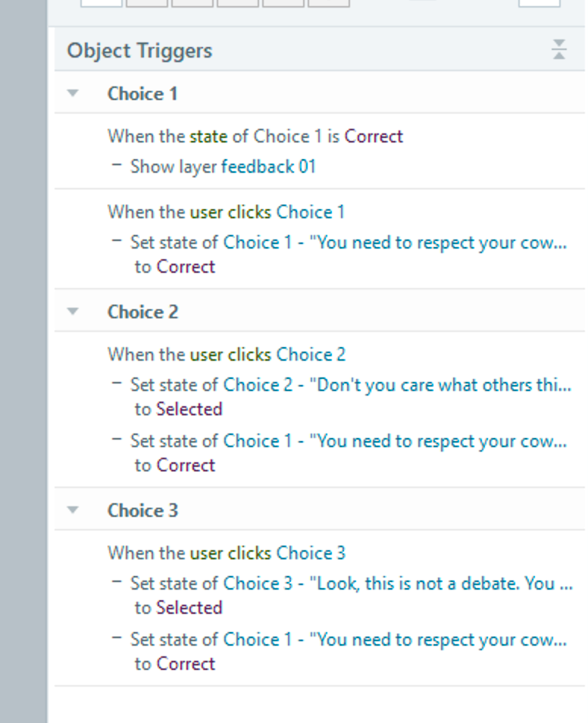Click 'Choice 3' in 'When the user clicks Choice 3'

pos(311,553)
